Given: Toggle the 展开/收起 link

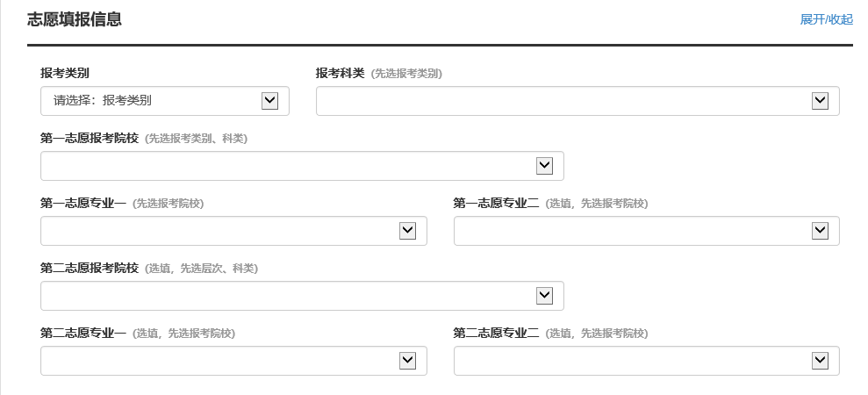Looking at the screenshot, I should click(x=826, y=19).
